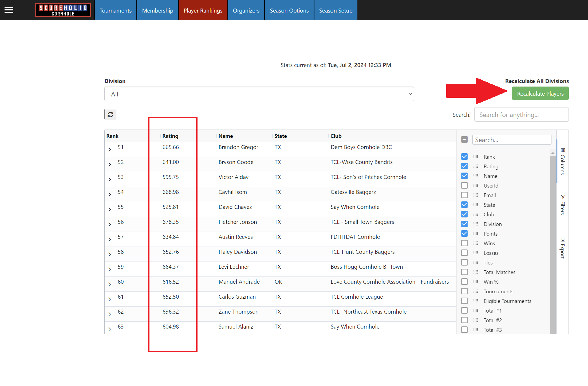
Task: Enable the UserId column checkbox
Action: coord(464,186)
